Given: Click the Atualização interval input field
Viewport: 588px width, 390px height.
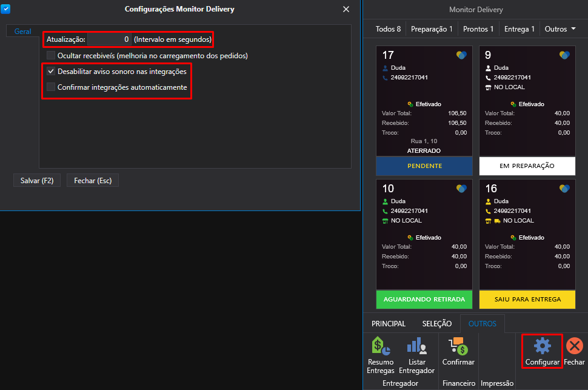Looking at the screenshot, I should point(109,39).
